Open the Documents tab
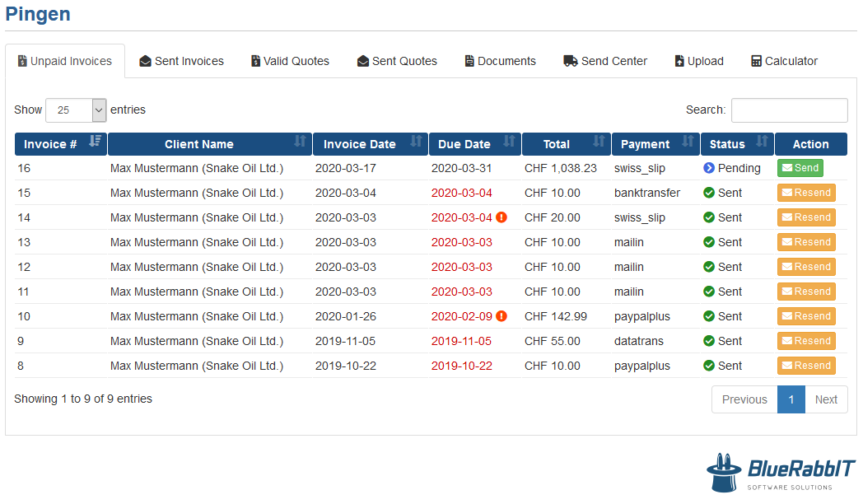Image resolution: width=863 pixels, height=504 pixels. (500, 60)
